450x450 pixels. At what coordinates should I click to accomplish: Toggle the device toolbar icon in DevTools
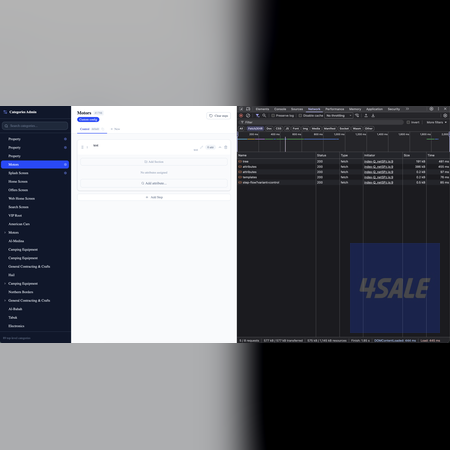point(248,109)
